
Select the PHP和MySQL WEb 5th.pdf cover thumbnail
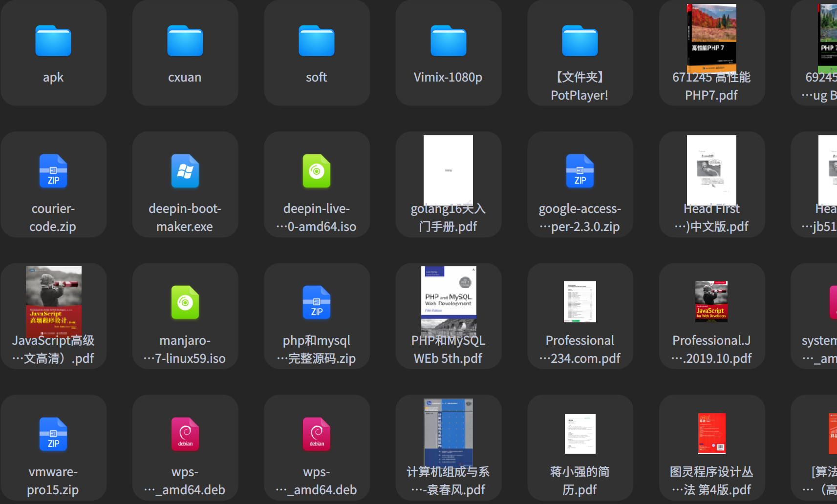click(449, 301)
